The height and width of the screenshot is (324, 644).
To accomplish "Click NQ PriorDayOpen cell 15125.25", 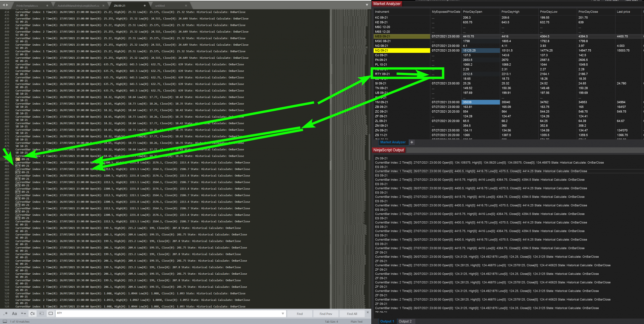I will (x=481, y=50).
